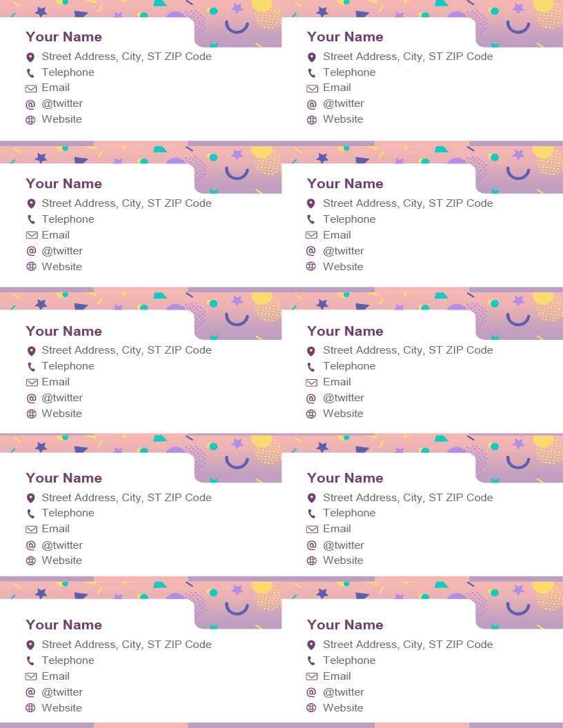Click the smiley curve graphic on top-left card
This screenshot has height=728, width=563.
[237, 27]
